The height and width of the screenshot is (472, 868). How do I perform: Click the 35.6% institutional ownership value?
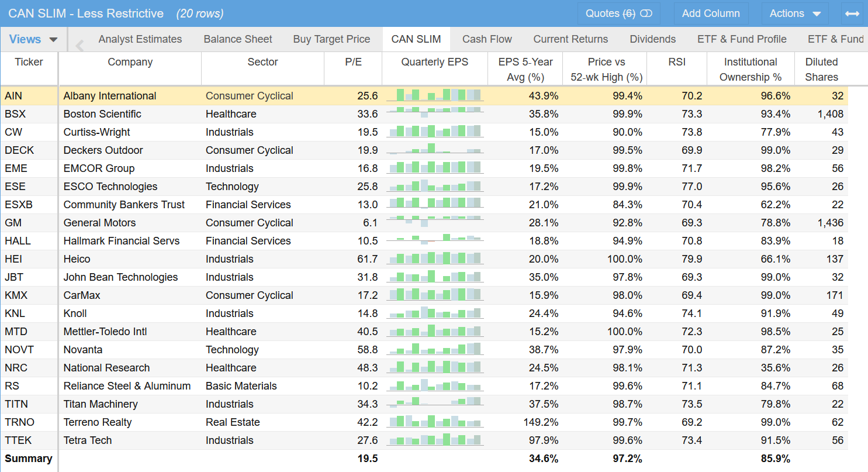point(776,368)
